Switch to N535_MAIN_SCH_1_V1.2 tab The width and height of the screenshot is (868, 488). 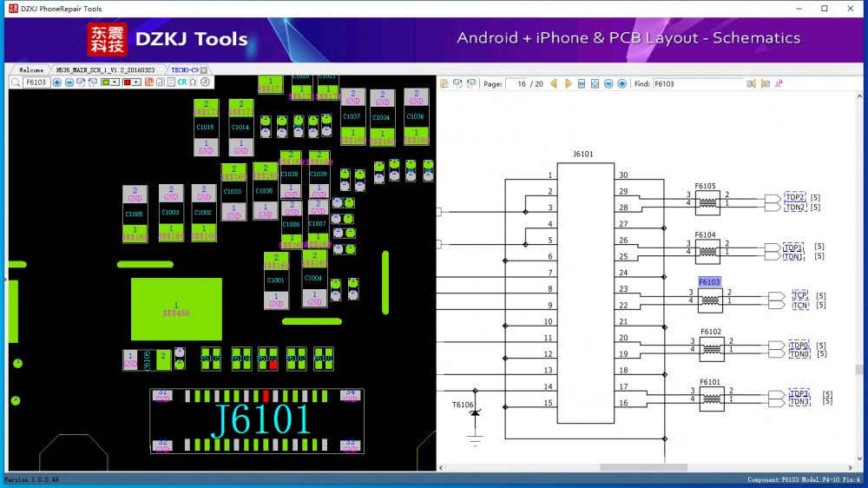click(105, 70)
